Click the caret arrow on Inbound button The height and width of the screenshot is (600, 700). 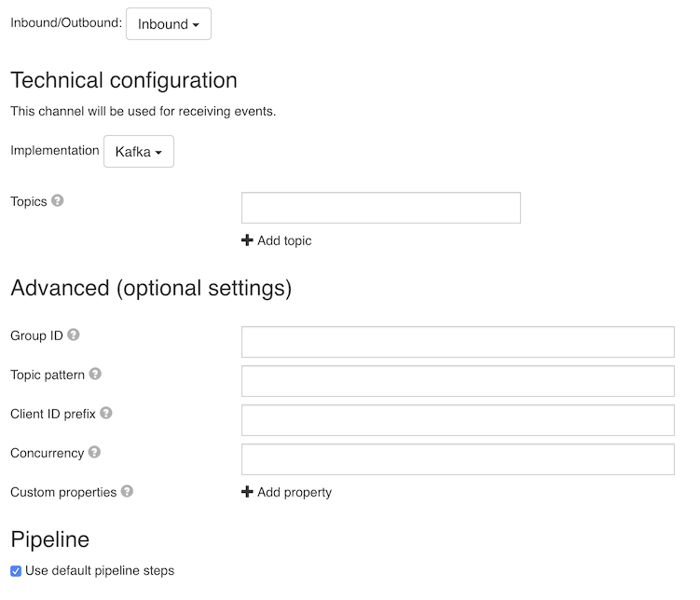click(x=196, y=25)
